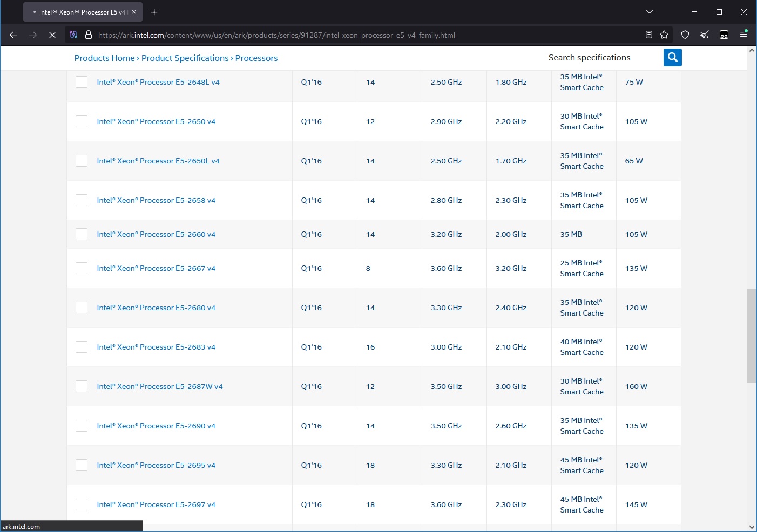Screen dimensions: 757x532
Task: Select the 65 W cell for E5-2650L
Action: click(634, 161)
